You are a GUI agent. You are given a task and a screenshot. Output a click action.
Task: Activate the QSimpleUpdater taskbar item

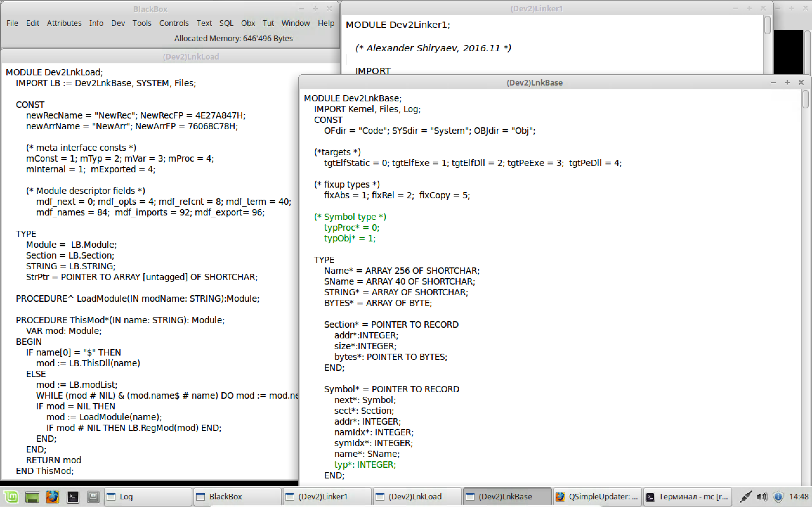pyautogui.click(x=597, y=497)
